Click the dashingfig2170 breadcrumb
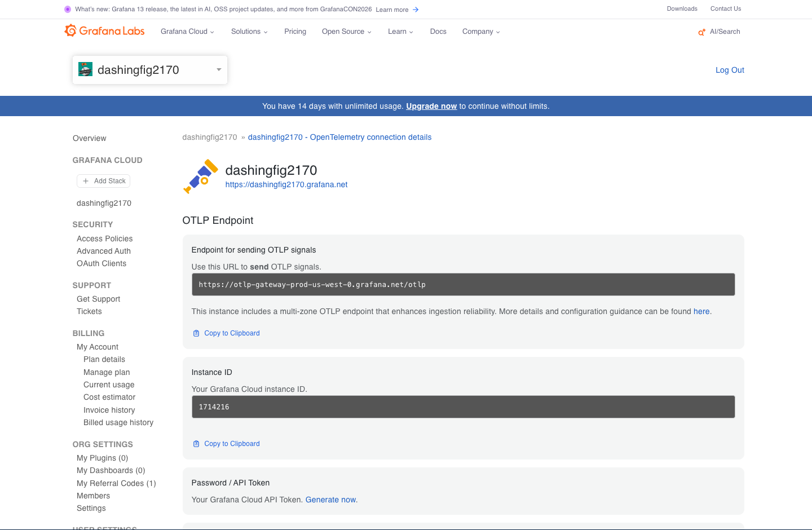The width and height of the screenshot is (812, 530). point(210,137)
